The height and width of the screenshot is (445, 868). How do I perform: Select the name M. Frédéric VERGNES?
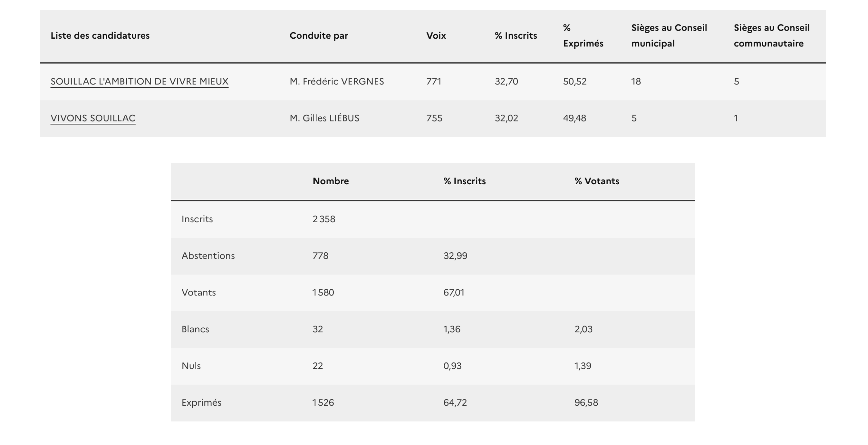click(337, 81)
